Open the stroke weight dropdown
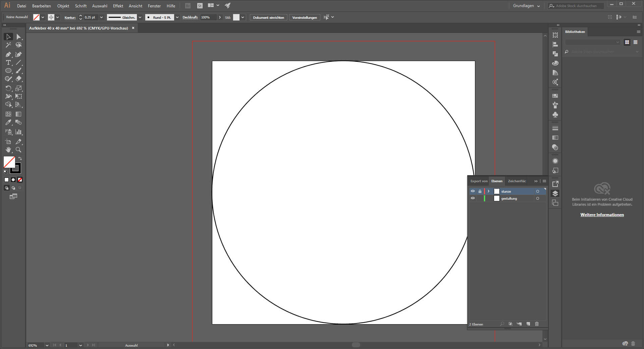Image resolution: width=644 pixels, height=349 pixels. [x=101, y=17]
